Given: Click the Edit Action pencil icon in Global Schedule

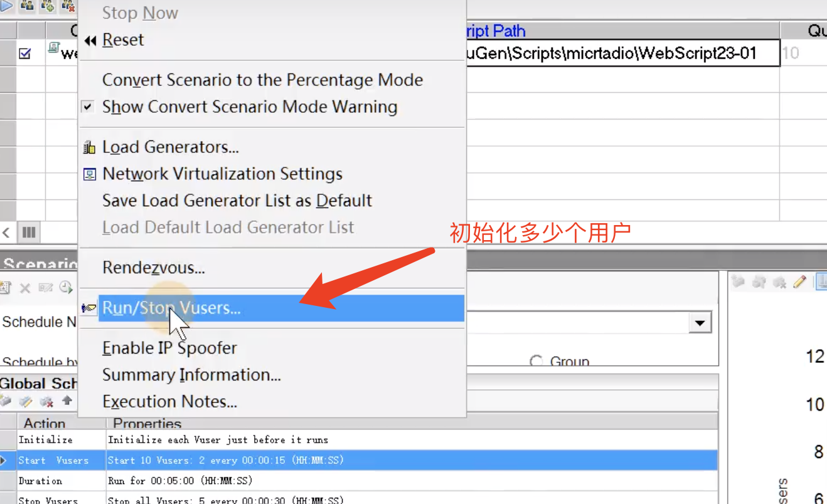Looking at the screenshot, I should pyautogui.click(x=26, y=401).
